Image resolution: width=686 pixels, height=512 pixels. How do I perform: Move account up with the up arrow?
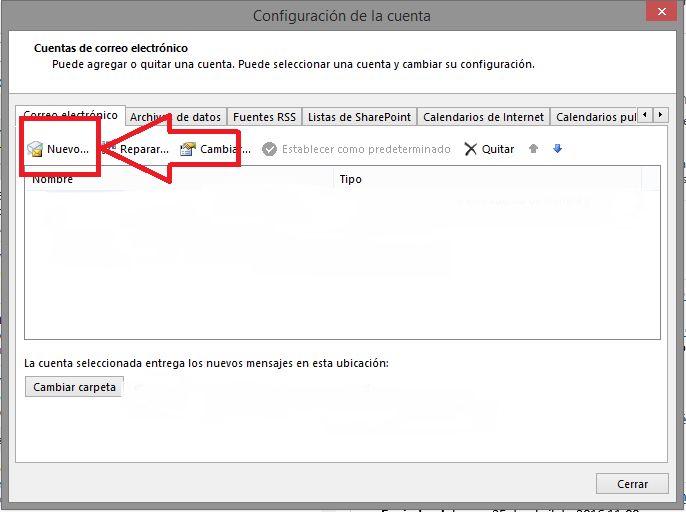point(533,149)
